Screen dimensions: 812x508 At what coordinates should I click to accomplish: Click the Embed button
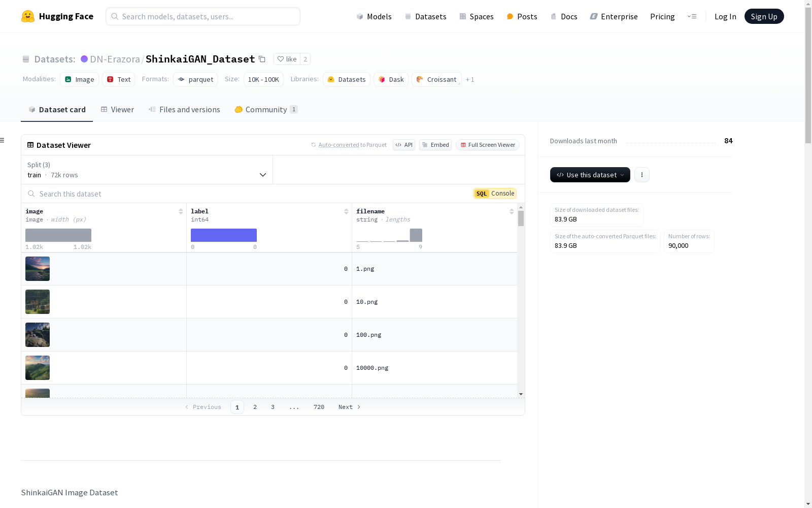click(x=435, y=145)
